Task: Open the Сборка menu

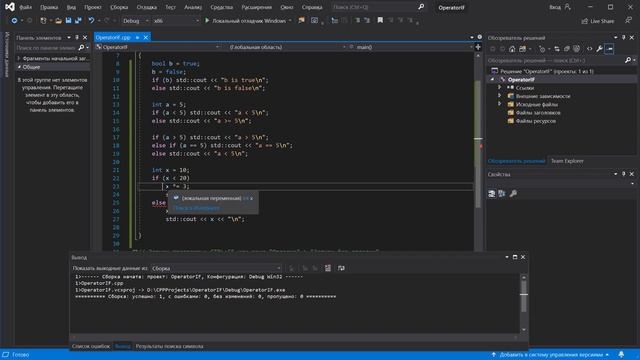Action: 119,7
